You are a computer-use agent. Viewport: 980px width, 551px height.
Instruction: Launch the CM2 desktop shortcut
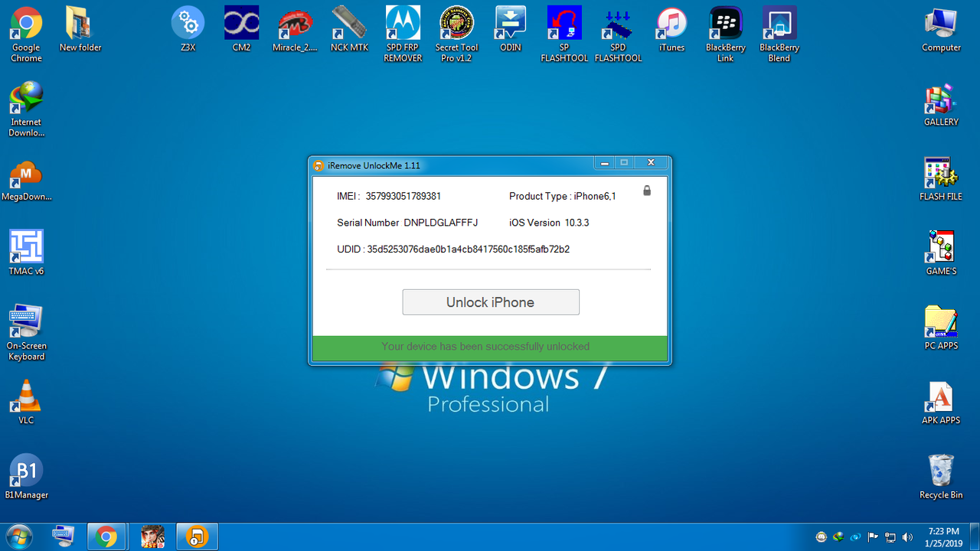[241, 29]
